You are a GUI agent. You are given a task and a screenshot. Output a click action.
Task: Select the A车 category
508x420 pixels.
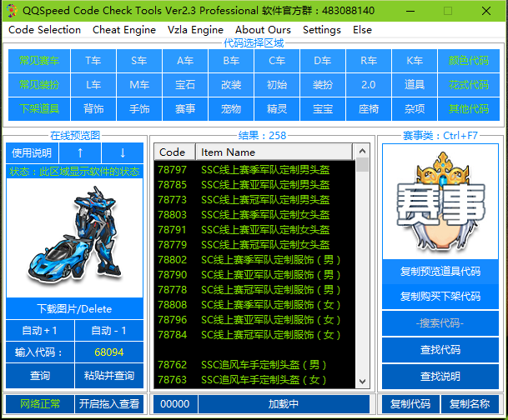click(185, 61)
